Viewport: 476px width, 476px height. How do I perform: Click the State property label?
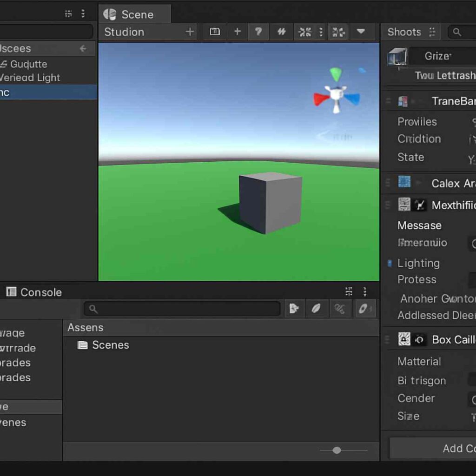pyautogui.click(x=411, y=157)
